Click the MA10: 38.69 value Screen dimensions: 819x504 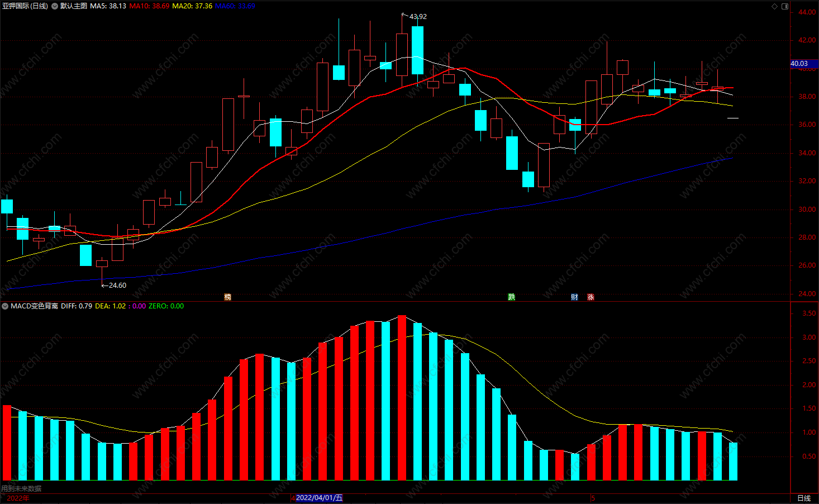pyautogui.click(x=149, y=6)
